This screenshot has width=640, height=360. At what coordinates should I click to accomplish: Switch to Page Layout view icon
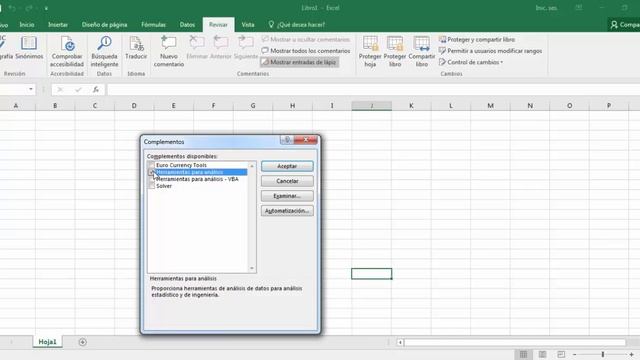[x=542, y=354]
